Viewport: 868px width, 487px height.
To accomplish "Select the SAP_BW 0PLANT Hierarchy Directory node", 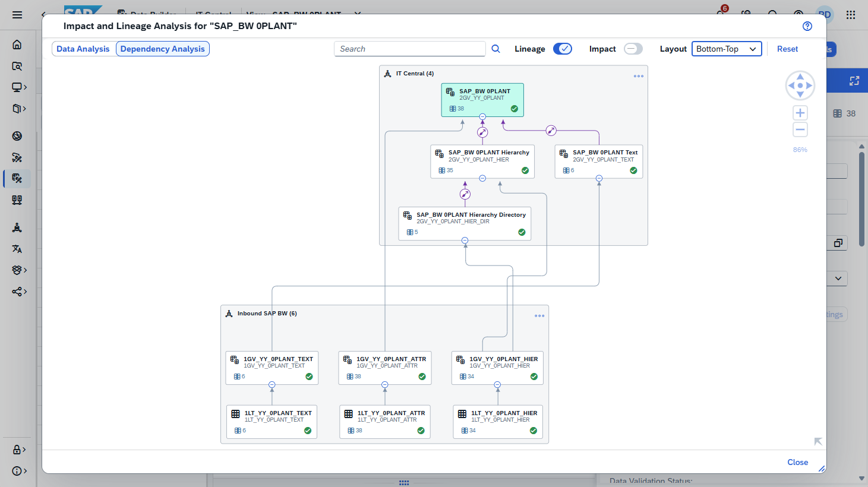I will coord(465,223).
